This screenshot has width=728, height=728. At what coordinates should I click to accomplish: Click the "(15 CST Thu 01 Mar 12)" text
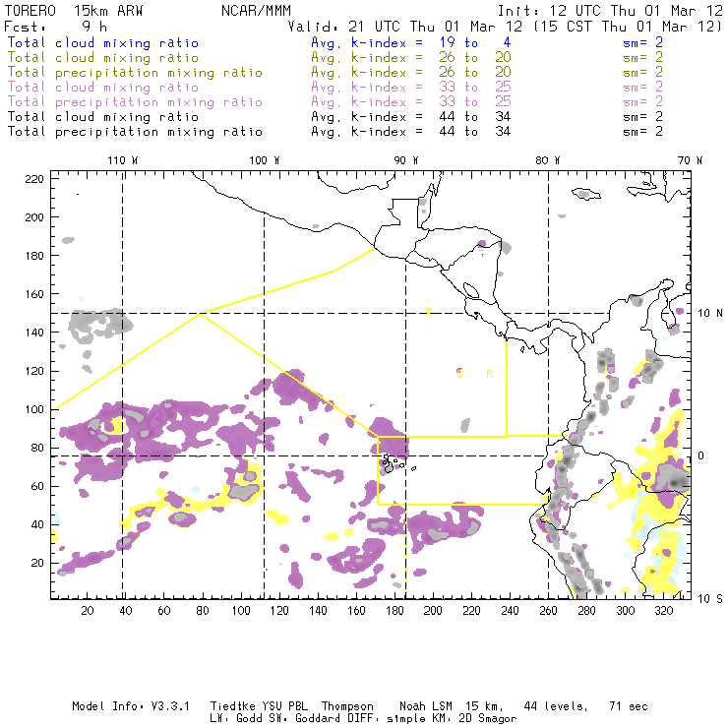(628, 27)
